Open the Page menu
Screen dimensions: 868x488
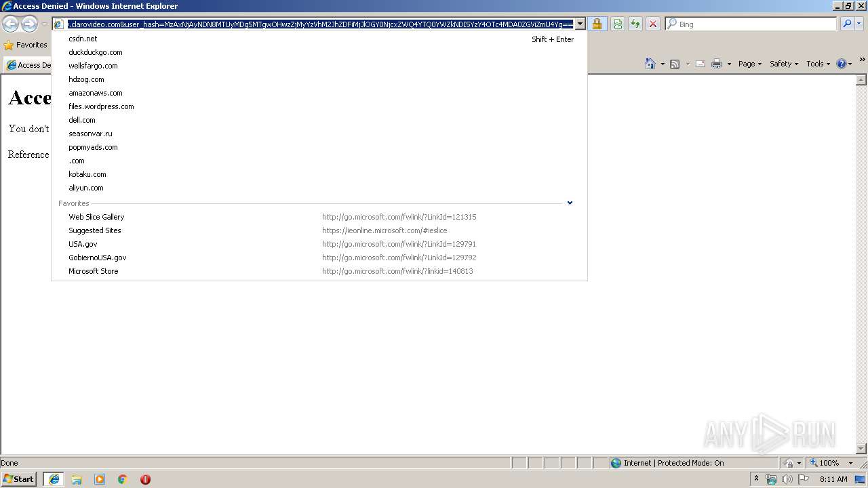coord(749,64)
